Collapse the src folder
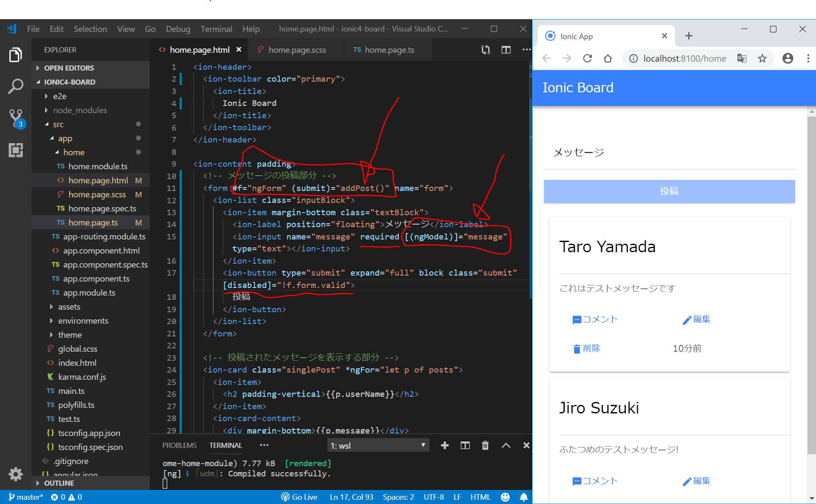 58,124
